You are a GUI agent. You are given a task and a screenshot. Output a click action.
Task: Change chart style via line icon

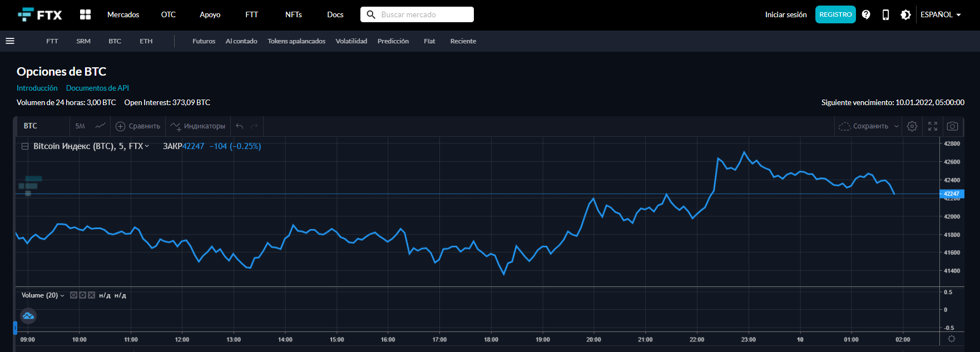[100, 126]
